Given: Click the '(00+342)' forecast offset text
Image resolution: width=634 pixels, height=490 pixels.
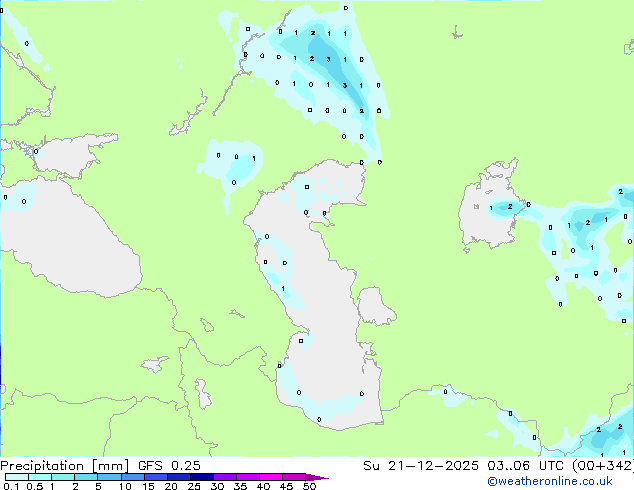Looking at the screenshot, I should 603,466.
